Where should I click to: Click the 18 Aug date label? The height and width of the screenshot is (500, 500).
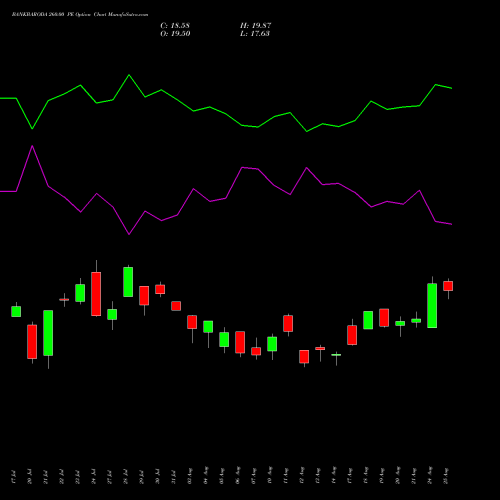point(365,476)
